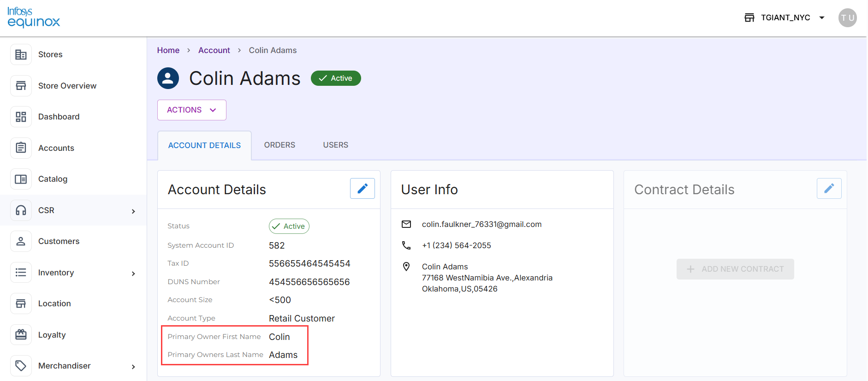Open the Dashboard icon in sidebar
Viewport: 868px width, 381px height.
(x=21, y=117)
